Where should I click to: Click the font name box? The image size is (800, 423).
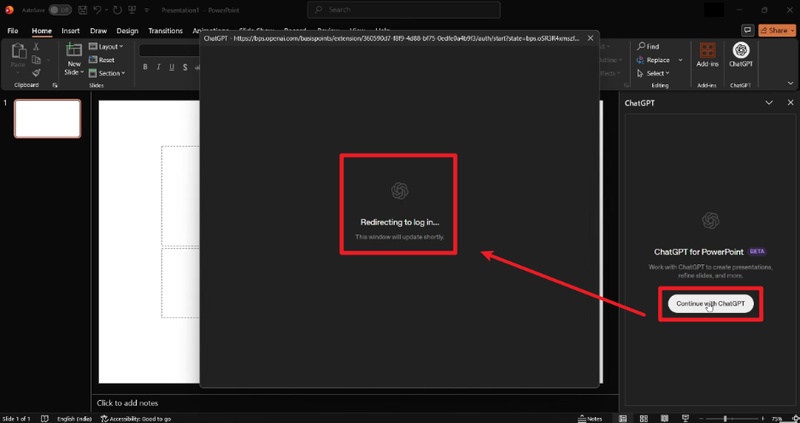click(169, 50)
